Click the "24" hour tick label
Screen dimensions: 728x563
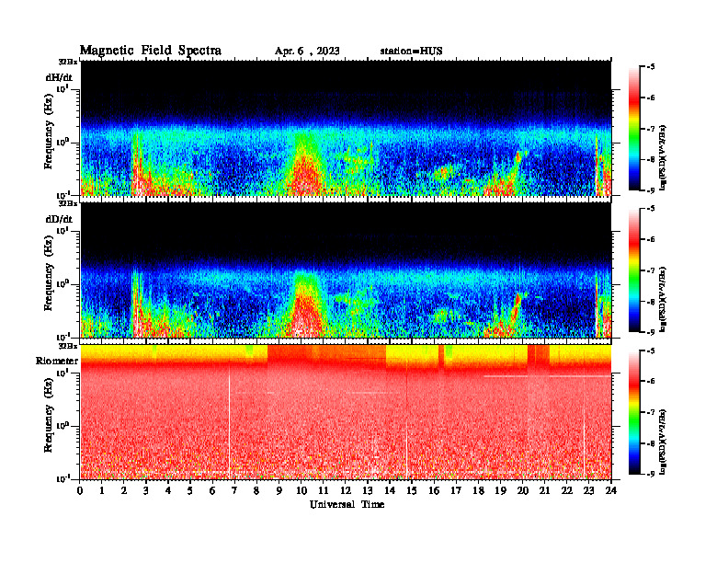(x=611, y=490)
